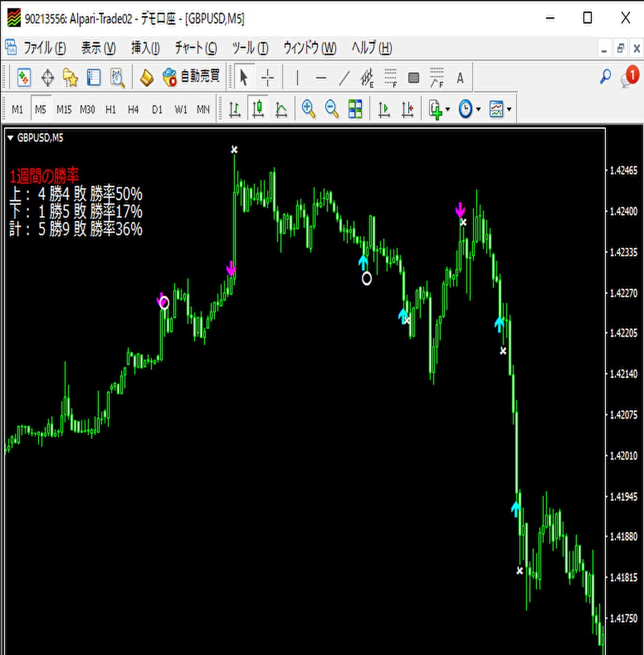Switch chart to M15 timeframe
The image size is (644, 655).
tap(64, 109)
